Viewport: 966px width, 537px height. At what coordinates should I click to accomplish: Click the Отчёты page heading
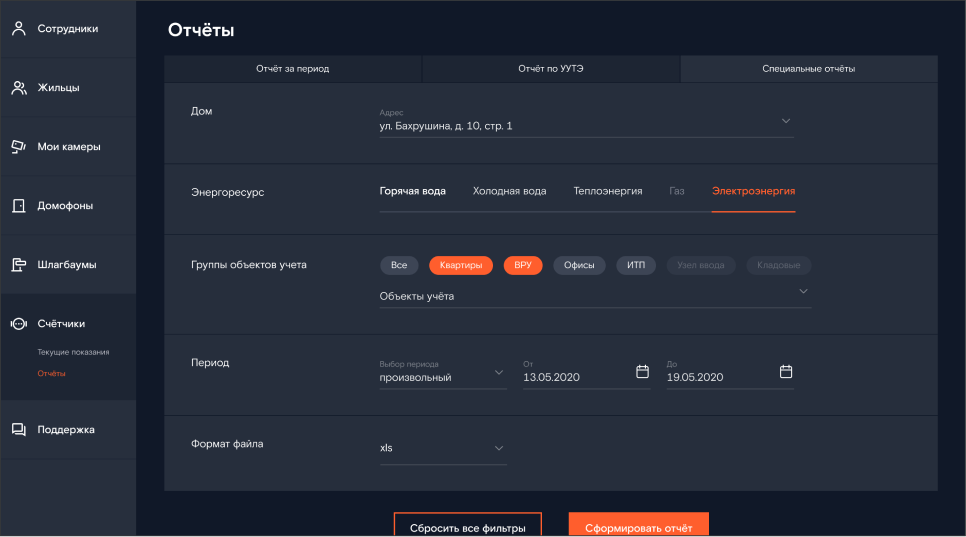coord(201,30)
